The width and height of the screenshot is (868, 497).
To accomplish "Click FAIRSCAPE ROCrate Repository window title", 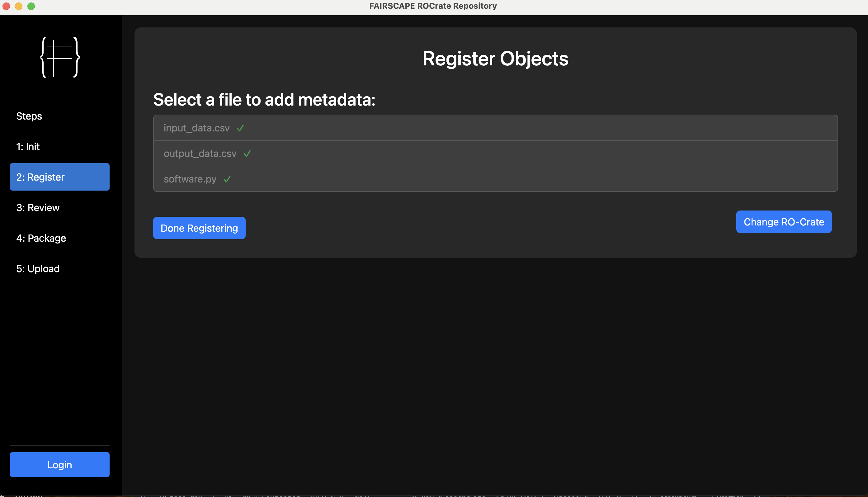I will [433, 6].
